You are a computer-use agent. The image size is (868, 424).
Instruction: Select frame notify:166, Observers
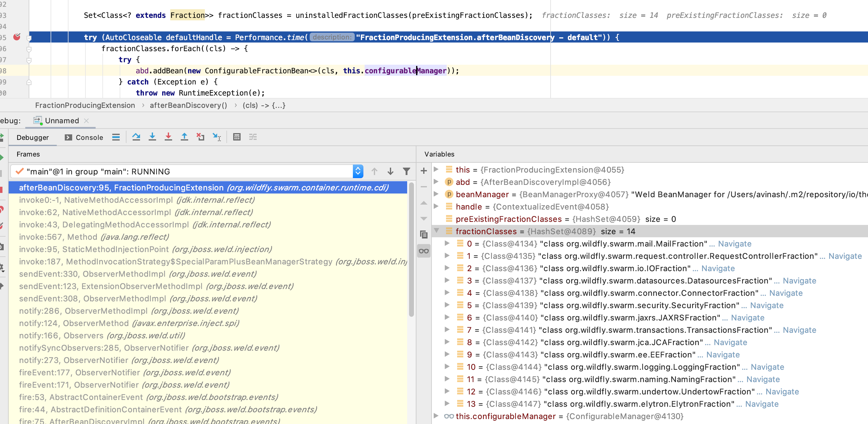tap(208, 336)
